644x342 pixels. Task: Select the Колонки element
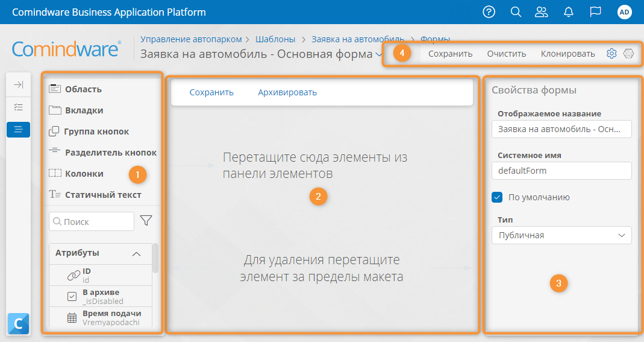[76, 174]
